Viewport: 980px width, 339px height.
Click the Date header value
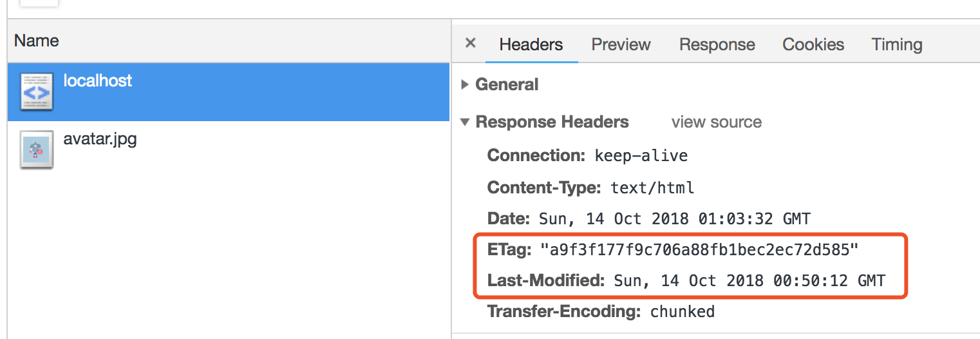pos(674,218)
